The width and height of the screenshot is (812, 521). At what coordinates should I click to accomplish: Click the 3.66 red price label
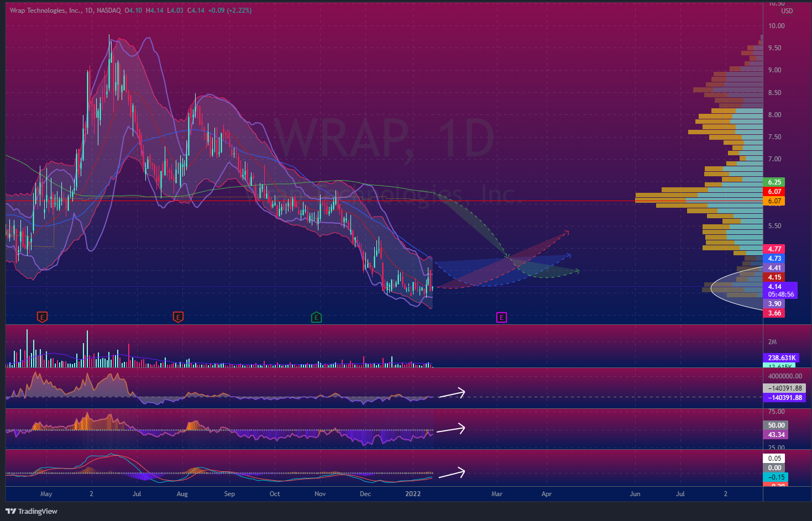pyautogui.click(x=774, y=313)
